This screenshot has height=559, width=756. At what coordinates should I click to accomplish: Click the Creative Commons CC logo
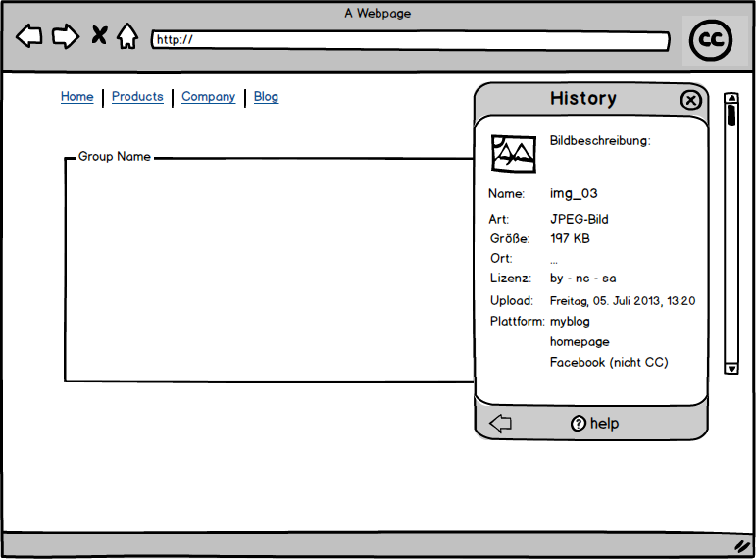pyautogui.click(x=711, y=40)
